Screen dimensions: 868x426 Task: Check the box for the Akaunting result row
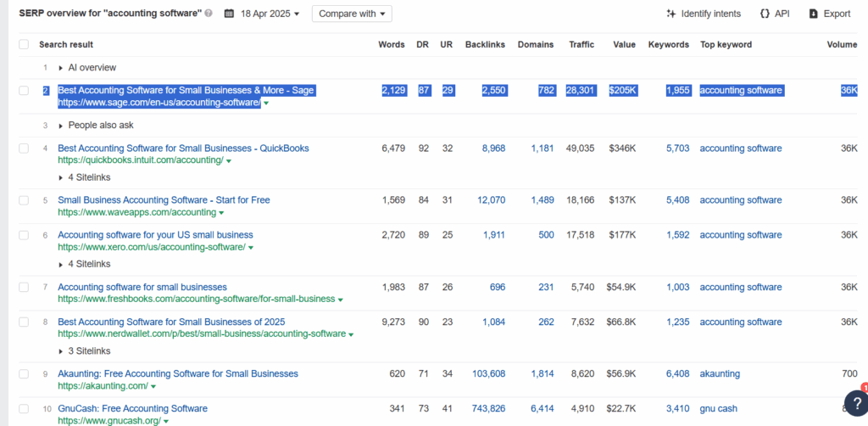24,374
